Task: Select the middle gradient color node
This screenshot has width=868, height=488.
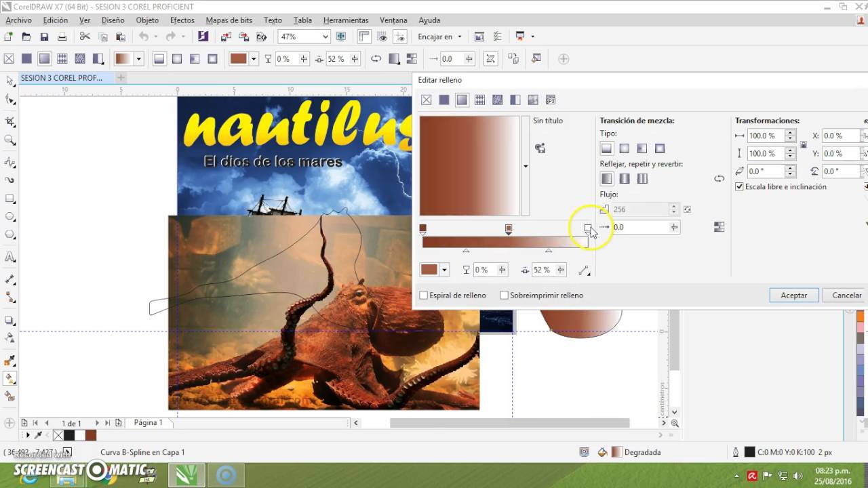Action: (509, 229)
